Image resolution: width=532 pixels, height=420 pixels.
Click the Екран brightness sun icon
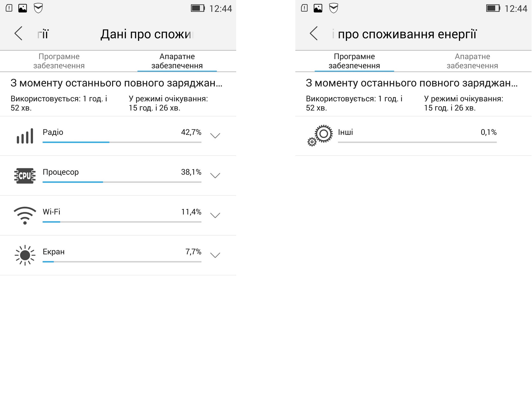click(25, 255)
